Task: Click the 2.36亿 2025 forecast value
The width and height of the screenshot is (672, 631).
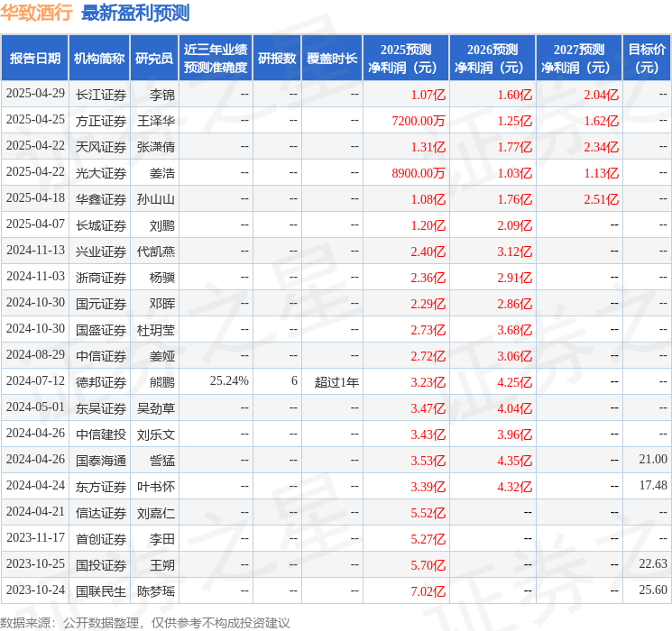Action: pyautogui.click(x=428, y=278)
